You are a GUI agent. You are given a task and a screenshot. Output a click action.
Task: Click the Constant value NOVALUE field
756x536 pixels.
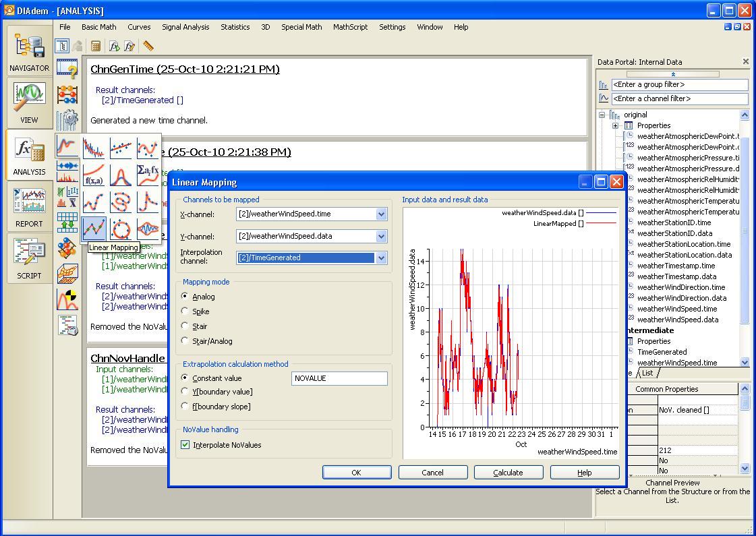[x=339, y=378]
